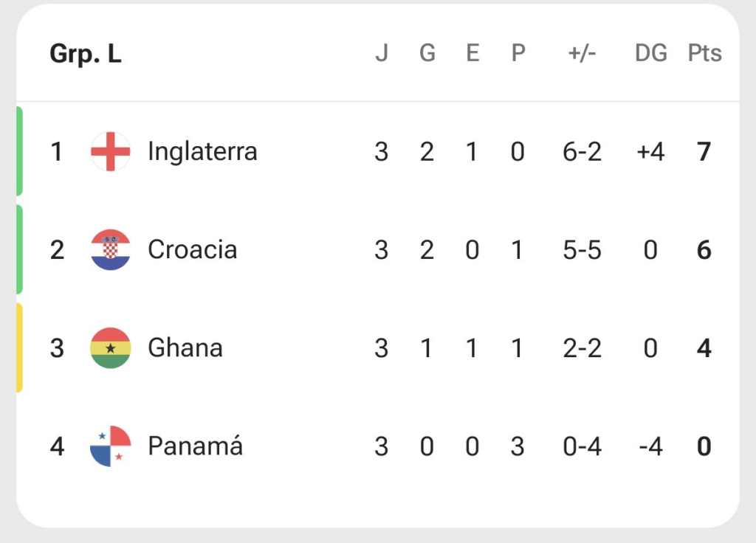
Task: Select the Panamá team name
Action: pos(195,445)
